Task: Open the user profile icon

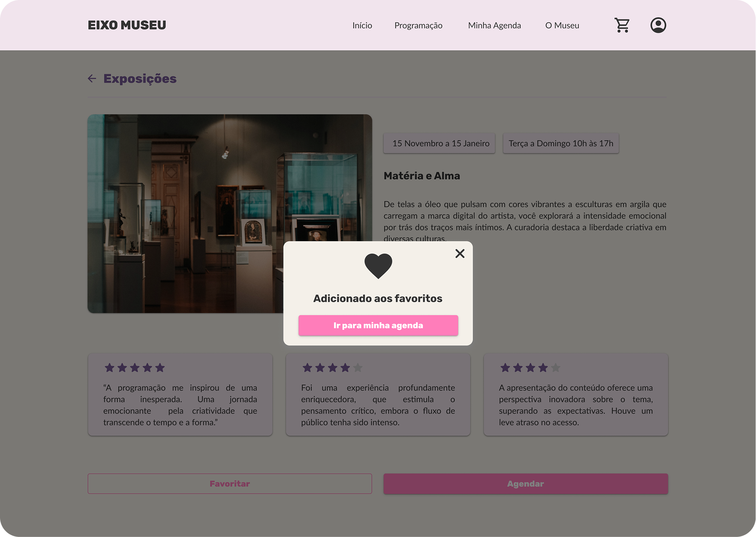Action: (658, 25)
